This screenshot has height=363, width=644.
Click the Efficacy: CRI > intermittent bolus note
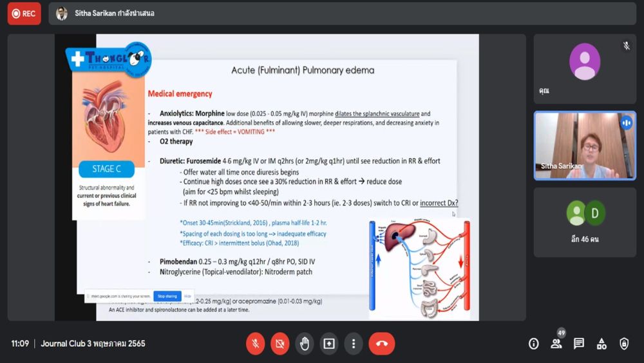point(240,243)
